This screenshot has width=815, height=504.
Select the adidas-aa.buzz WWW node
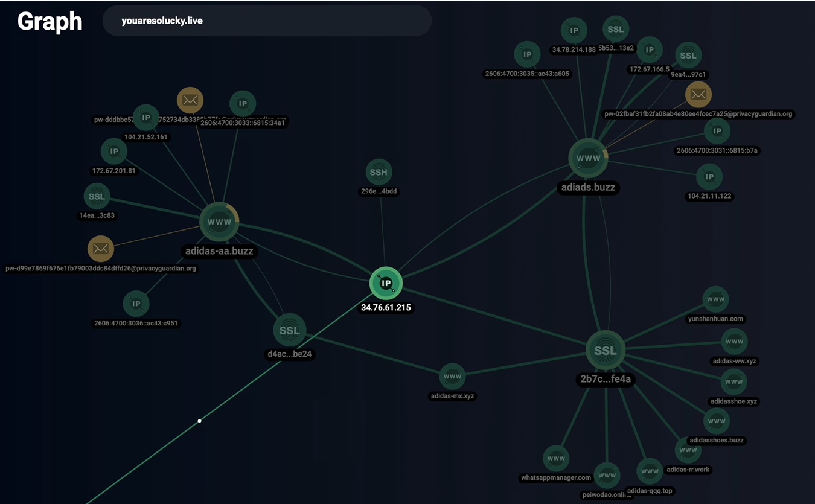[219, 222]
